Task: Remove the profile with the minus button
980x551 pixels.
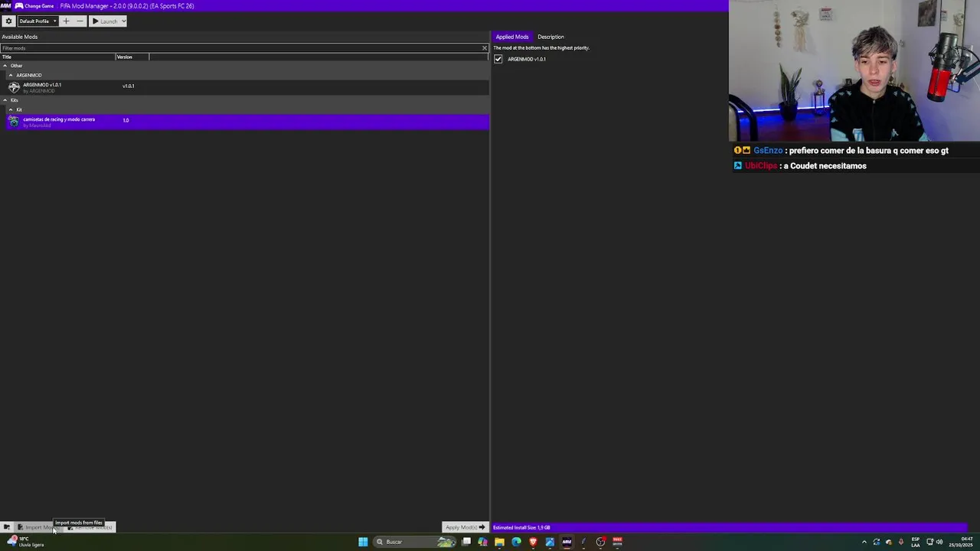Action: click(80, 21)
